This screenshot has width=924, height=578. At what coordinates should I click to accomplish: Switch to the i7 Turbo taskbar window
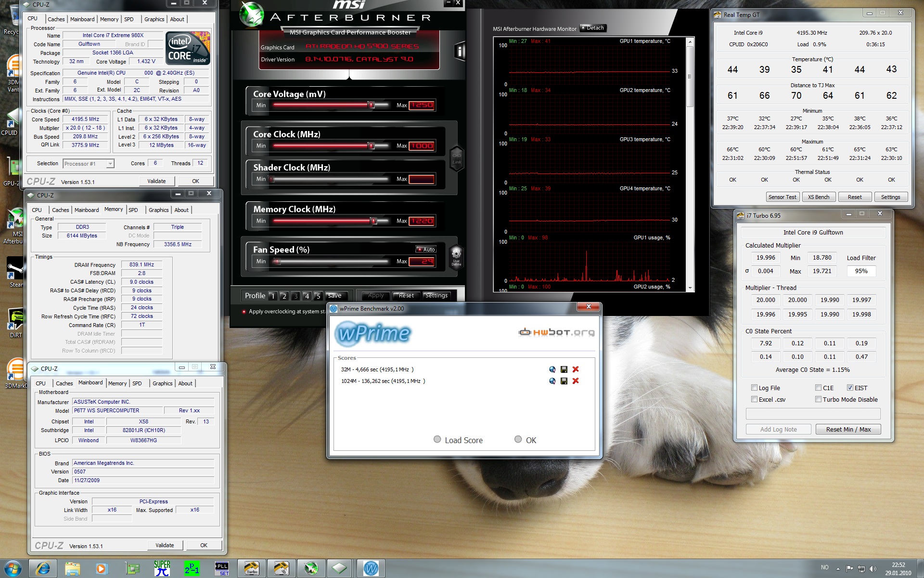tap(252, 568)
